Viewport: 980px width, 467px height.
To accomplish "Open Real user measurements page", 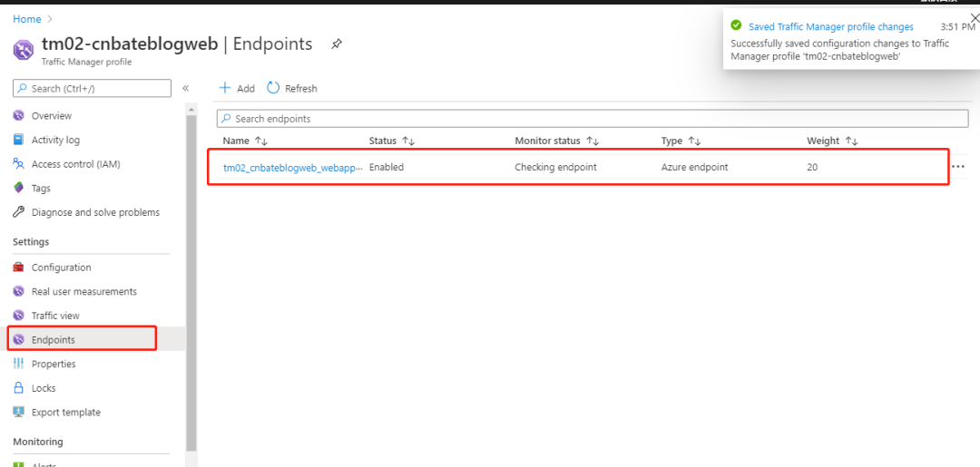I will tap(84, 292).
